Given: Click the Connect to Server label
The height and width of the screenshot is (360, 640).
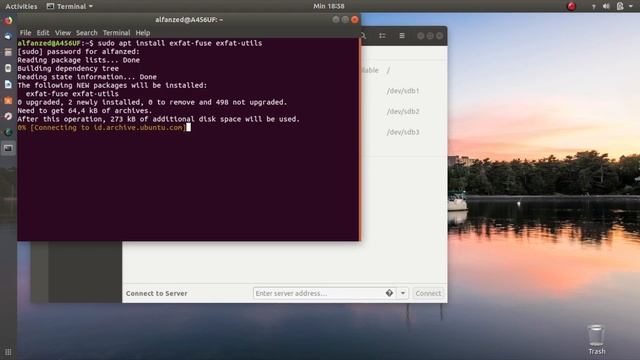Looking at the screenshot, I should point(156,293).
